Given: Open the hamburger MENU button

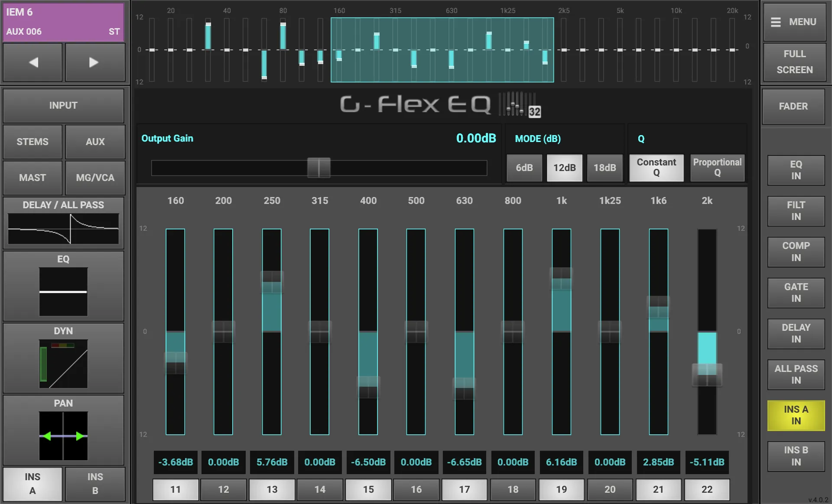Looking at the screenshot, I should tap(794, 22).
